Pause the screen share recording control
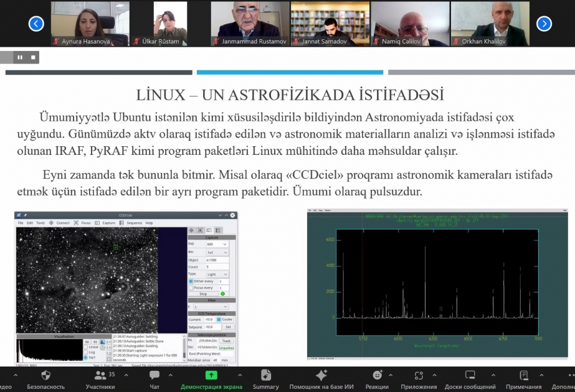 click(20, 57)
